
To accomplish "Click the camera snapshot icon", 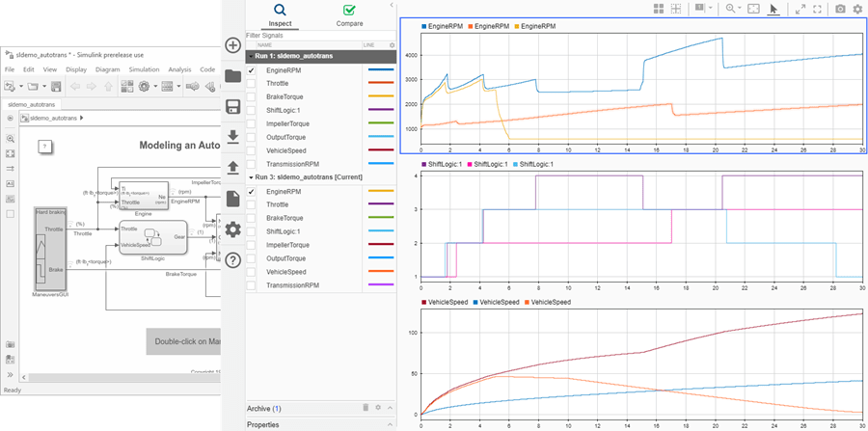I will (841, 9).
